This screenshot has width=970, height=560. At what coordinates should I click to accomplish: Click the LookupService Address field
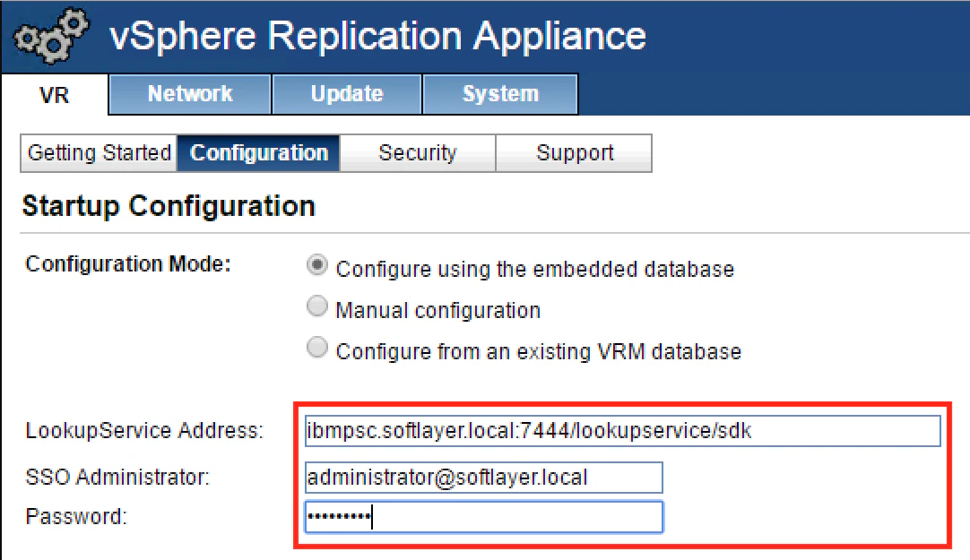coord(622,431)
